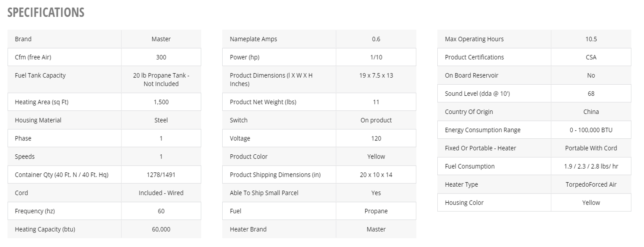The height and width of the screenshot is (247, 644).
Task: Select the Able To Ship Small Parcel row
Action: 319,193
